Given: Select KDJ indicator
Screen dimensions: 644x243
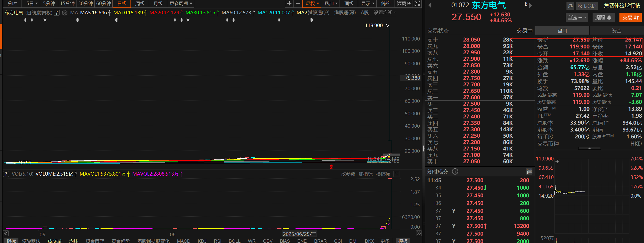Looking at the screenshot, I should click(202, 241).
